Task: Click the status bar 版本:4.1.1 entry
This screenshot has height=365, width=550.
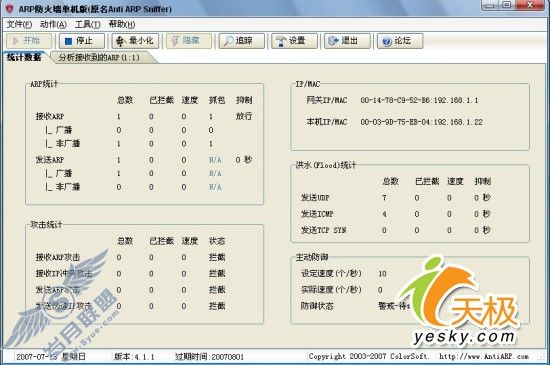Action: click(x=134, y=357)
